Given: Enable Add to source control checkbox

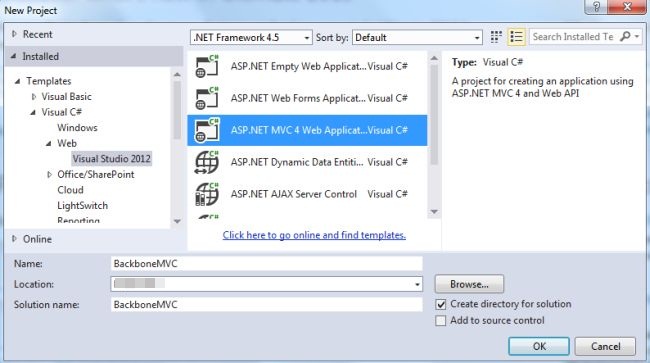Looking at the screenshot, I should pyautogui.click(x=441, y=321).
